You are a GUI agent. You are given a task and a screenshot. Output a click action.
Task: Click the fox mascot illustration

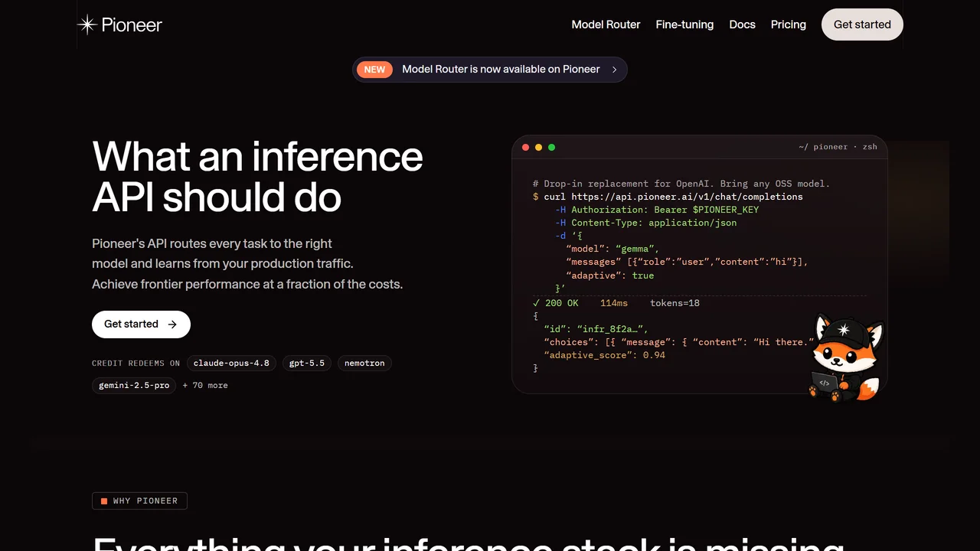[x=847, y=358]
